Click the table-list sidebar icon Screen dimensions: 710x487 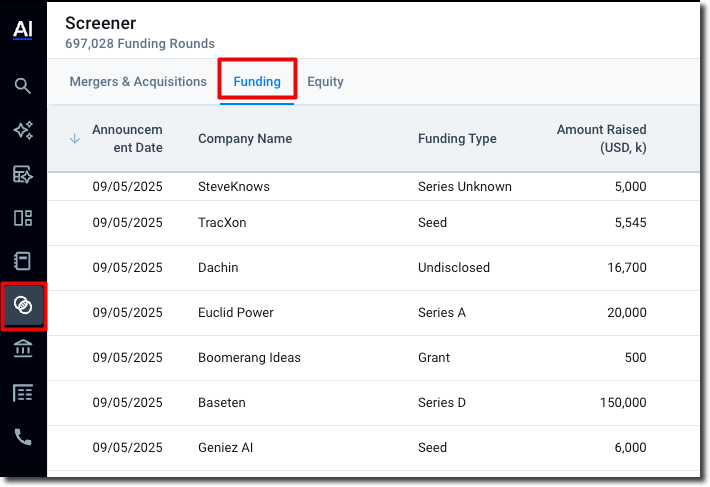pos(23,392)
